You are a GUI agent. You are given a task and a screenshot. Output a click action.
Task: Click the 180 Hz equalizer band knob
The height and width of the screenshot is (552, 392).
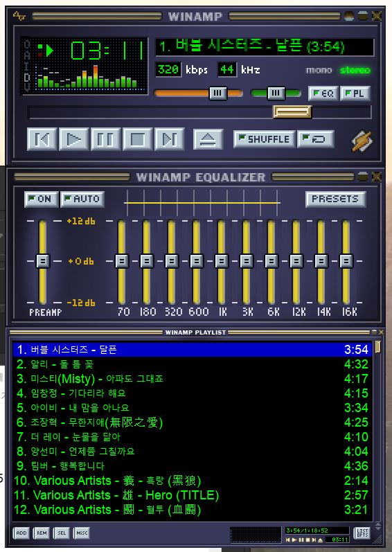click(147, 261)
